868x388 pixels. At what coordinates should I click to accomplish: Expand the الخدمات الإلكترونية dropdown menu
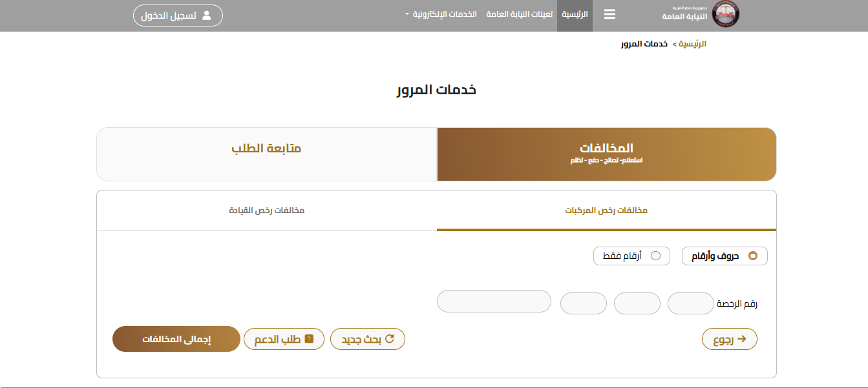444,14
